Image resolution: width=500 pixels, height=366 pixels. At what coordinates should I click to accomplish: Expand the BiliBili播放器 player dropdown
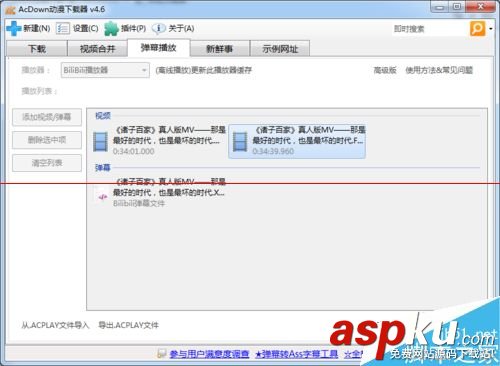(x=105, y=70)
